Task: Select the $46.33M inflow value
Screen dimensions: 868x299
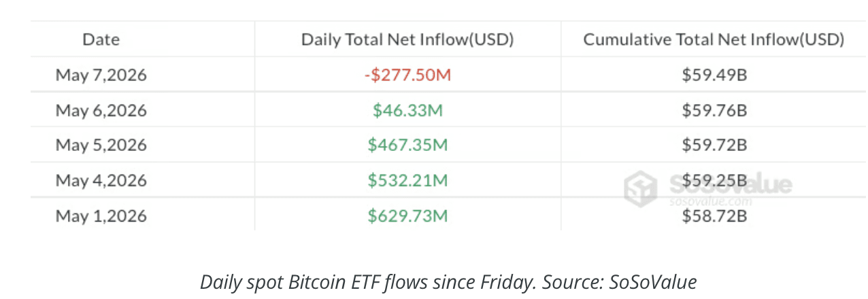Action: coord(407,110)
